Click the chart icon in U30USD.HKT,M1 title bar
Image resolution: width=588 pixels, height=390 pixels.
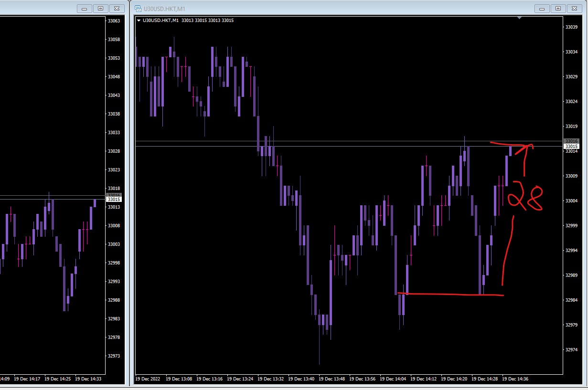click(x=139, y=8)
